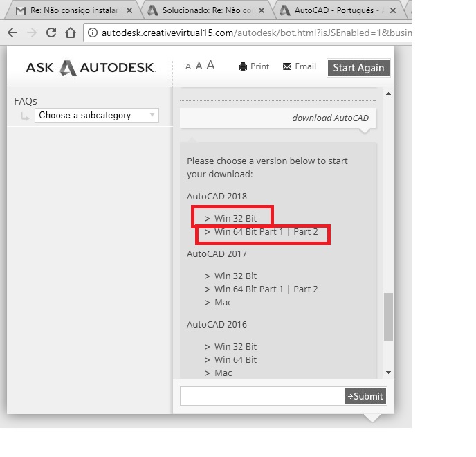Click the AutoCAD 2016 heading text
Viewport: 476px width, 457px height.
(217, 325)
